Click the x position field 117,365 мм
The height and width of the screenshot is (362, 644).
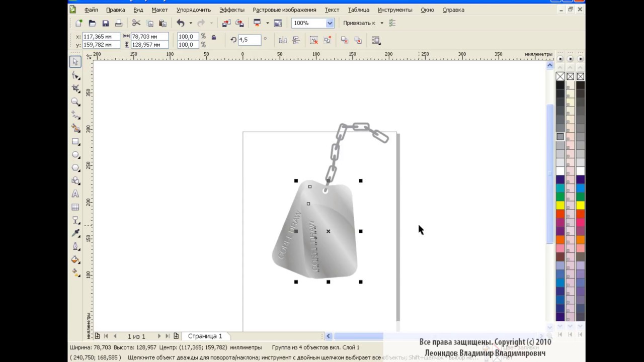tap(101, 37)
